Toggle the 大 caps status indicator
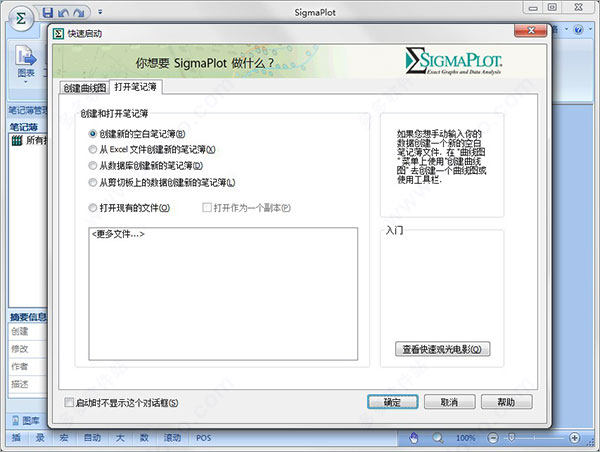Screen dimensions: 600x452 coord(120,438)
